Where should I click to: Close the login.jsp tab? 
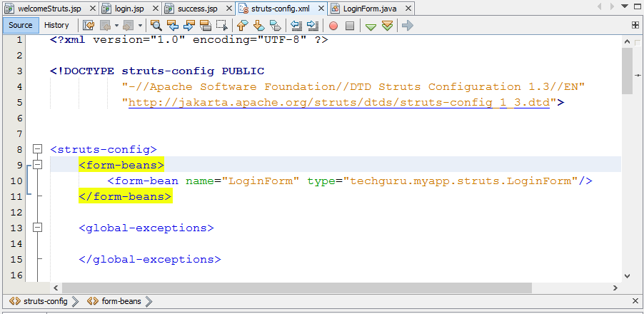(x=155, y=9)
